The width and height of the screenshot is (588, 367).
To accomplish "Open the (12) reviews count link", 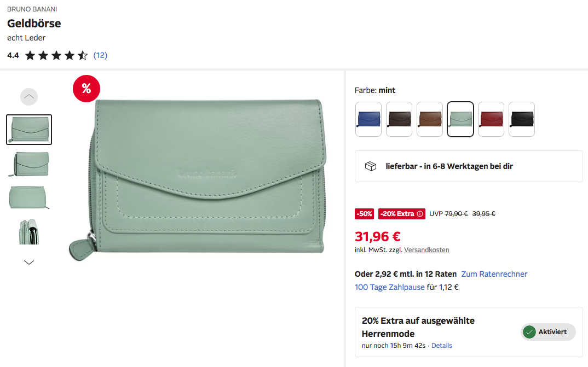I will (x=100, y=55).
